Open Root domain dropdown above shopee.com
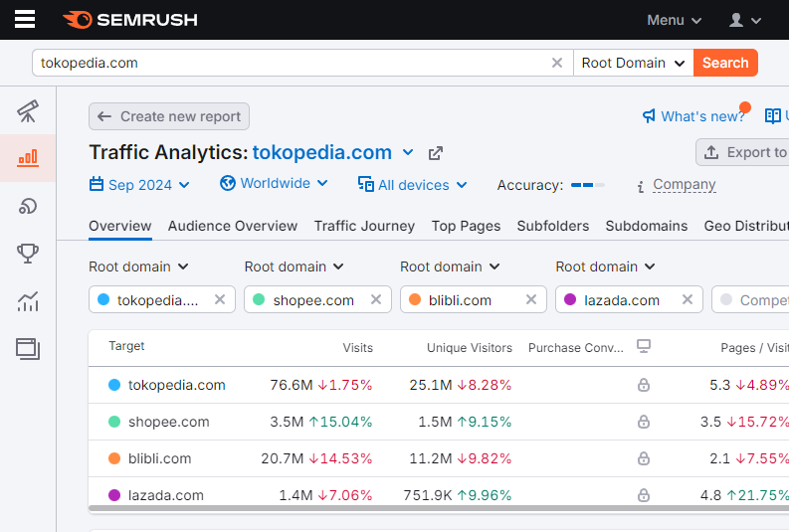Screen dimensions: 789x532 tap(294, 266)
